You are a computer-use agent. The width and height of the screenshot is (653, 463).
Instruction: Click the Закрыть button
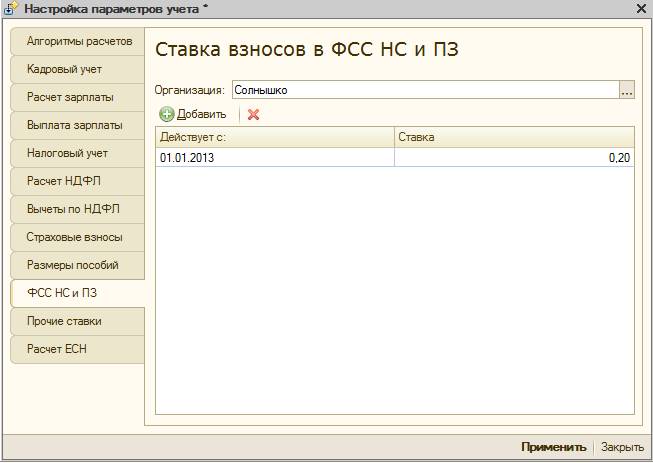pyautogui.click(x=622, y=447)
